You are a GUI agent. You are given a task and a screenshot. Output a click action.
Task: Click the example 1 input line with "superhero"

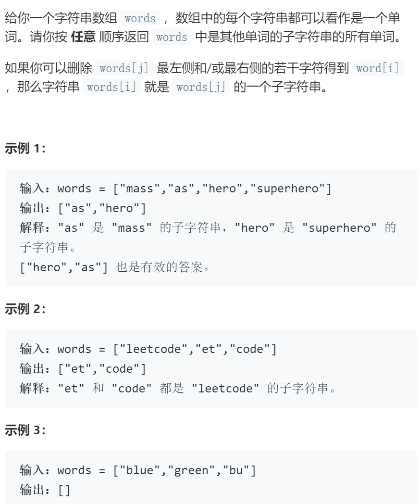coord(175,189)
